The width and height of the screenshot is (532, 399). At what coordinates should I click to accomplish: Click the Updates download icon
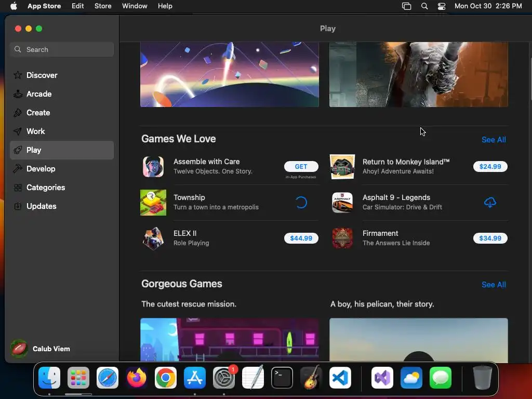tap(18, 206)
